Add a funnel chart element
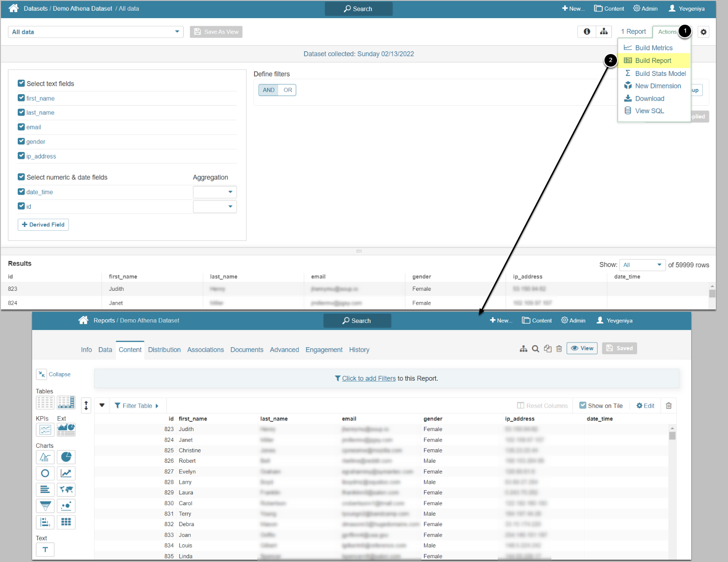The height and width of the screenshot is (562, 728). click(45, 506)
